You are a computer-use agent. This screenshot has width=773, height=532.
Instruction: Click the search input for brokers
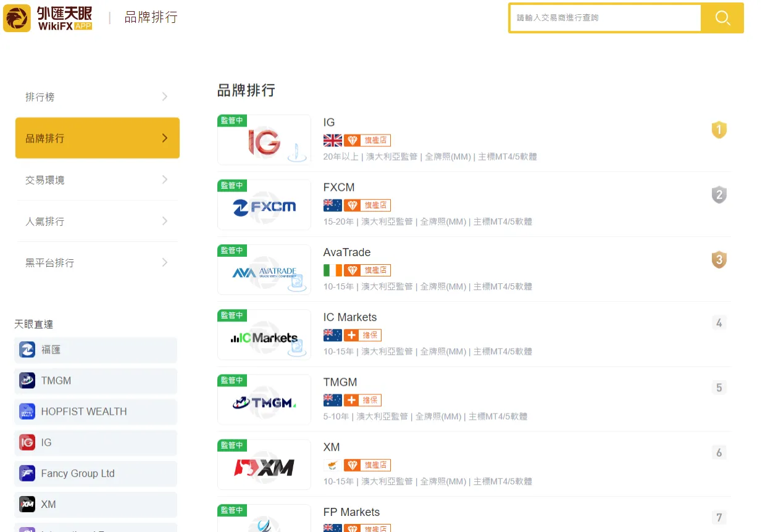point(606,18)
